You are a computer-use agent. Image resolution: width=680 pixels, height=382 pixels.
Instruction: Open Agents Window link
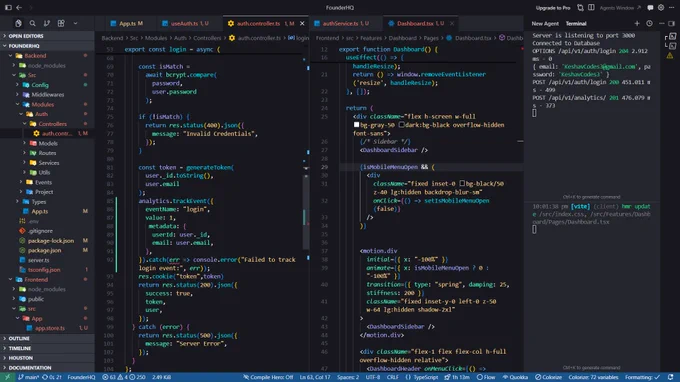[620, 8]
